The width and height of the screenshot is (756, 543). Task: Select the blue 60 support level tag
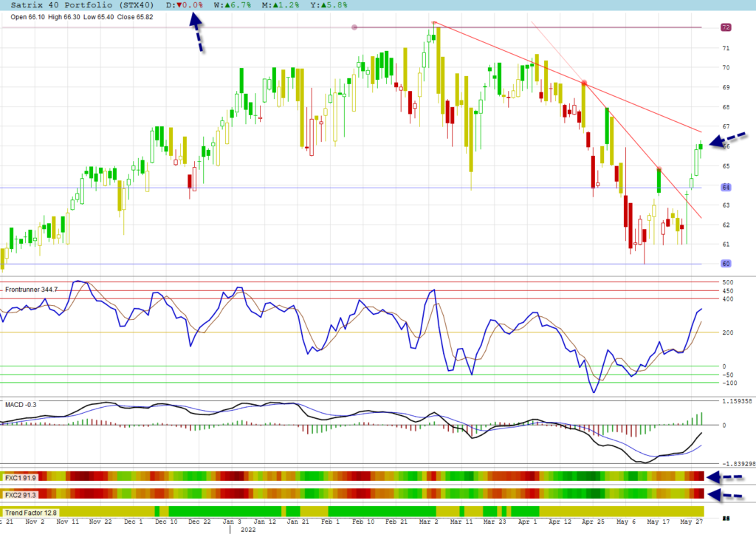(x=726, y=264)
